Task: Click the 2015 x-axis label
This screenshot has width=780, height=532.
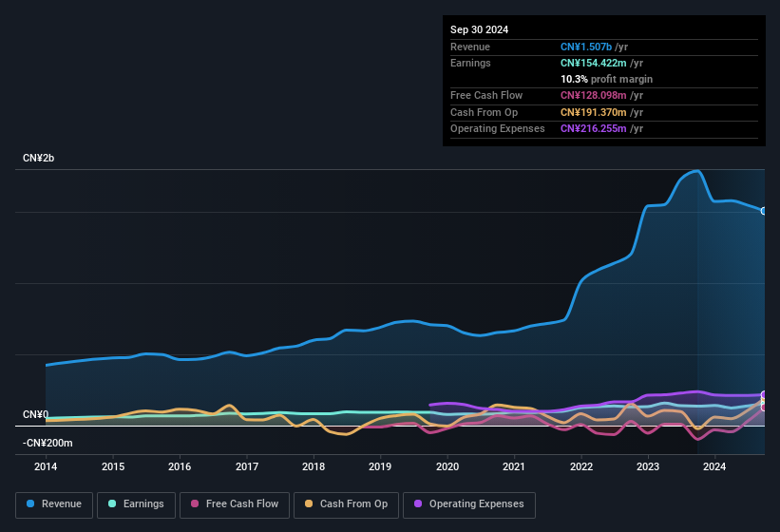Action: click(113, 466)
